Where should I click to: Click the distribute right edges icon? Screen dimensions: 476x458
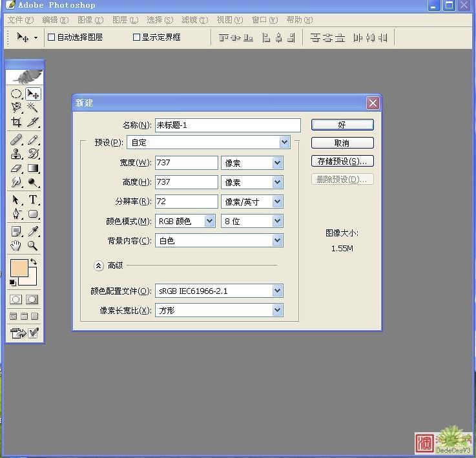[383, 37]
